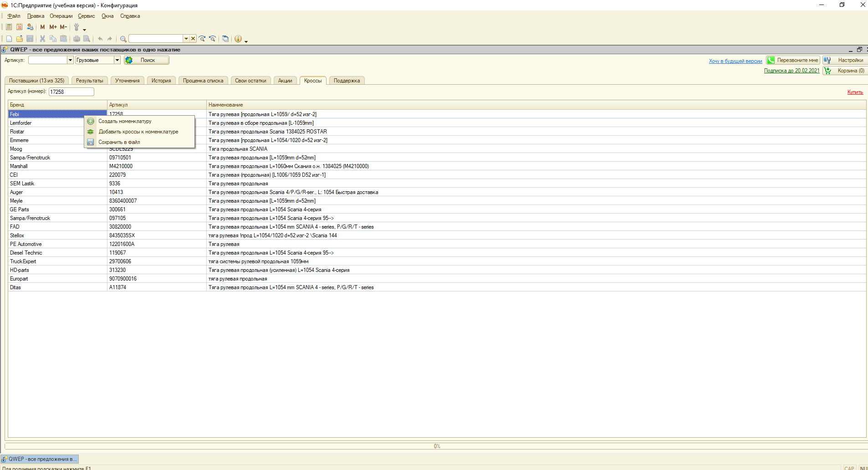Click the orange info help icon
Image resolution: width=868 pixels, height=470 pixels.
[x=238, y=39]
